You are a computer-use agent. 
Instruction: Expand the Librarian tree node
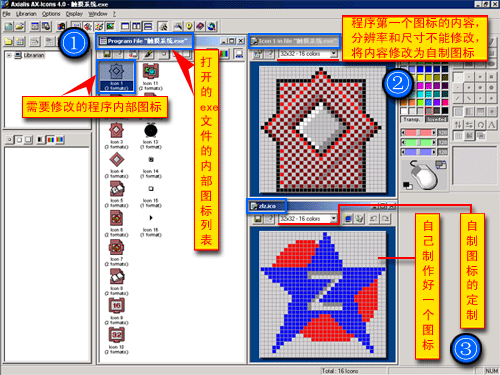pyautogui.click(x=9, y=55)
